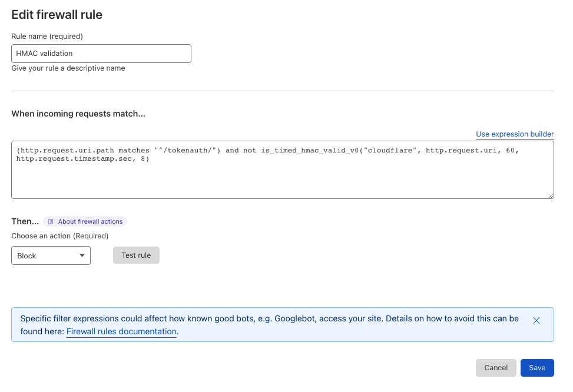Focus the Rule name input field
The width and height of the screenshot is (573, 392).
click(101, 54)
